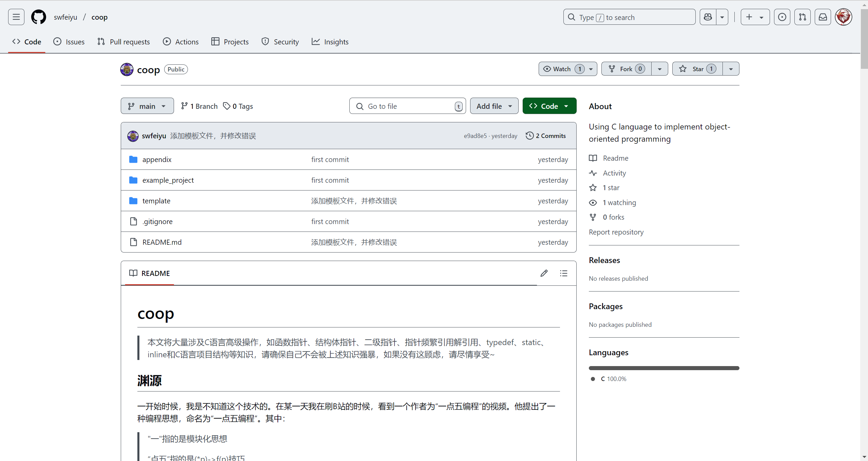Viewport: 868px width, 461px height.
Task: Switch to the Actions tab
Action: click(x=180, y=42)
